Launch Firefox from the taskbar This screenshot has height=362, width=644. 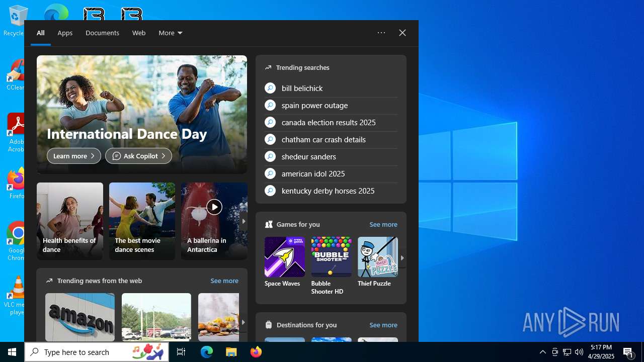(x=256, y=352)
